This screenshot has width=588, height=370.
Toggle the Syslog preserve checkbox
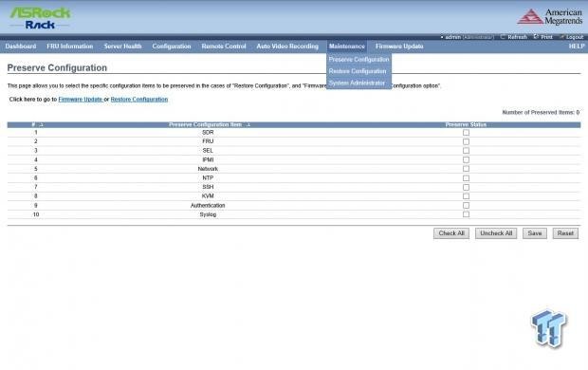[466, 214]
